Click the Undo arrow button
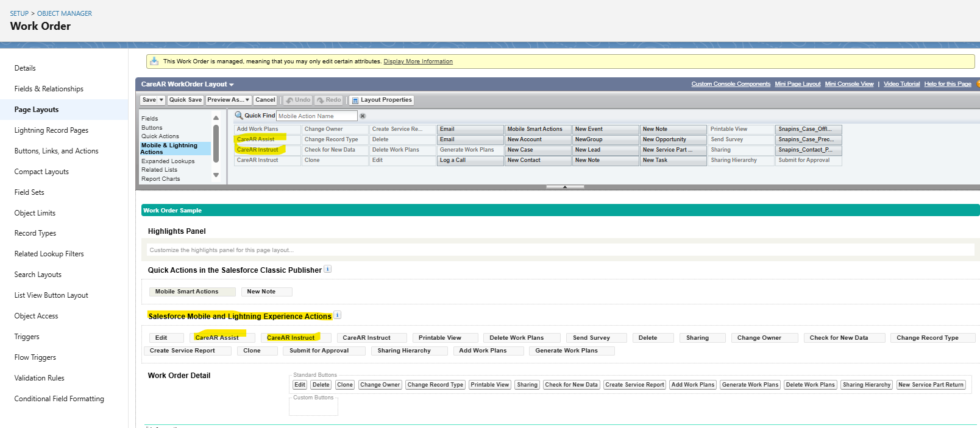Screen dimensions: 980x428 [x=298, y=100]
